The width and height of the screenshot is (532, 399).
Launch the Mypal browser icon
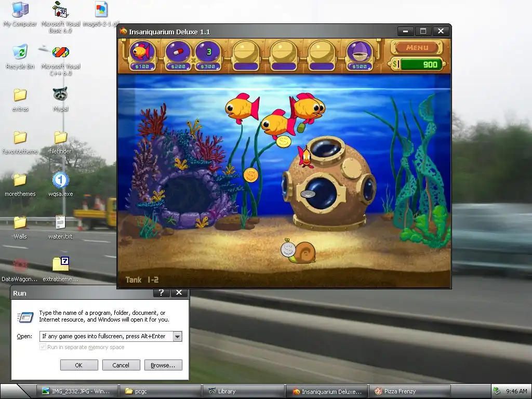click(60, 99)
